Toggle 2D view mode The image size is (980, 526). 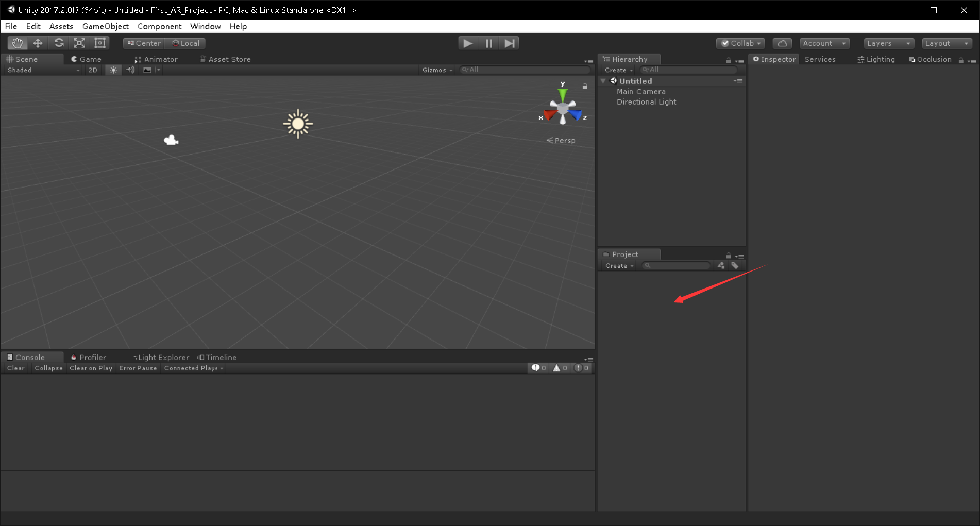tap(93, 70)
